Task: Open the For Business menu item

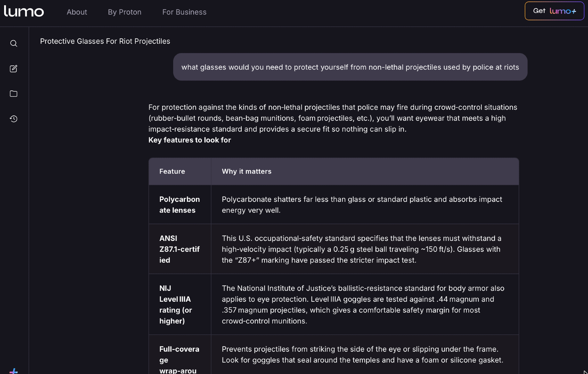Action: pyautogui.click(x=184, y=12)
